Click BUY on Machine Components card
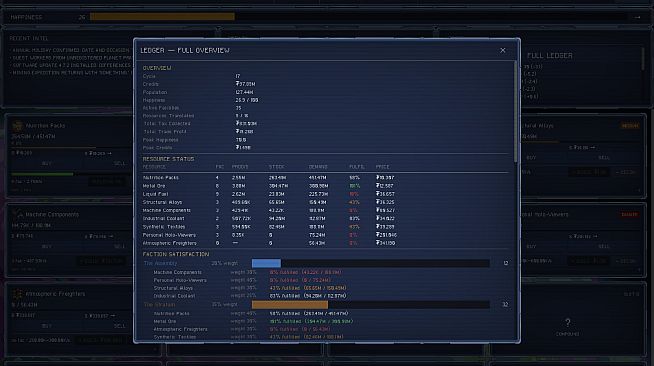 point(47,246)
